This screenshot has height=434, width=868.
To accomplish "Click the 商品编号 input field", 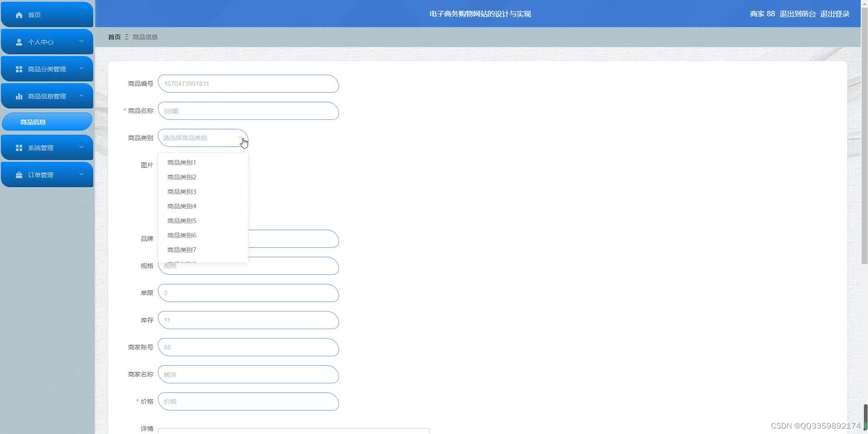I will [x=248, y=84].
